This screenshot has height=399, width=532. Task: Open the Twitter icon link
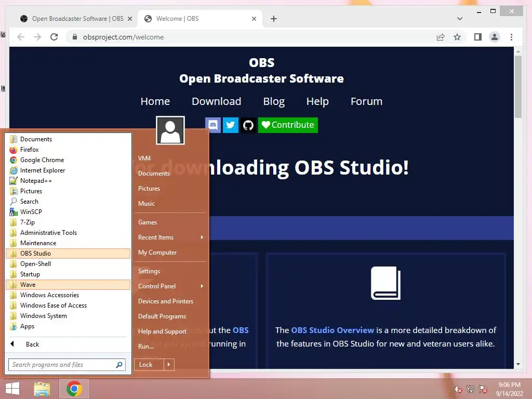[x=230, y=125]
